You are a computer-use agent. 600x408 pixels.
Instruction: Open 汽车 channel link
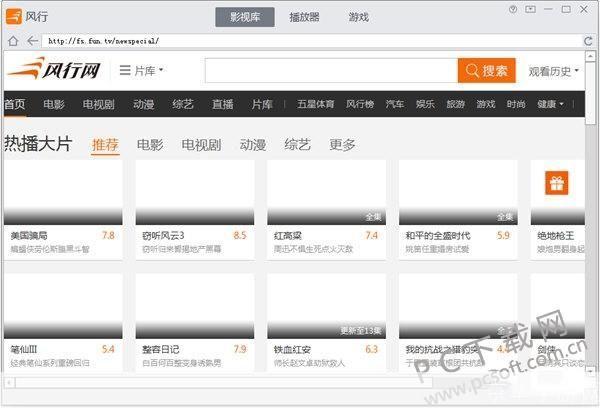[x=395, y=104]
